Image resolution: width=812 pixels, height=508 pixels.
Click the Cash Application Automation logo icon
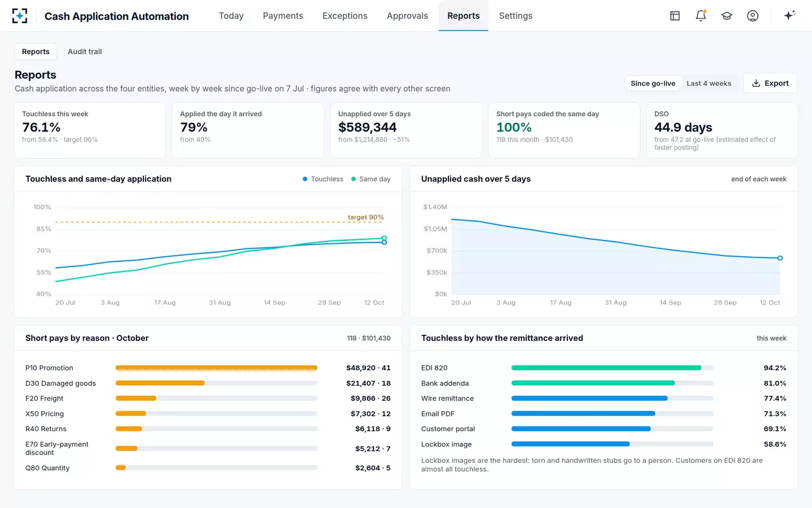pos(20,16)
